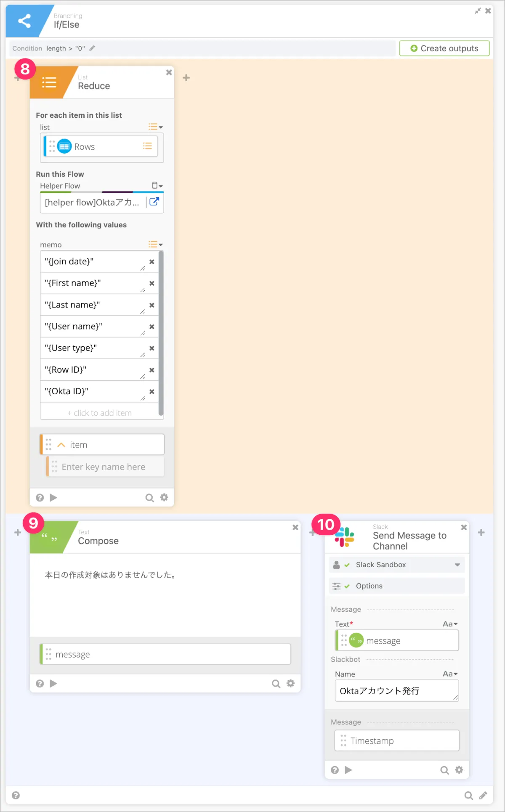Viewport: 505px width, 812px height.
Task: Click the Slackbot Name input field
Action: coord(397,691)
